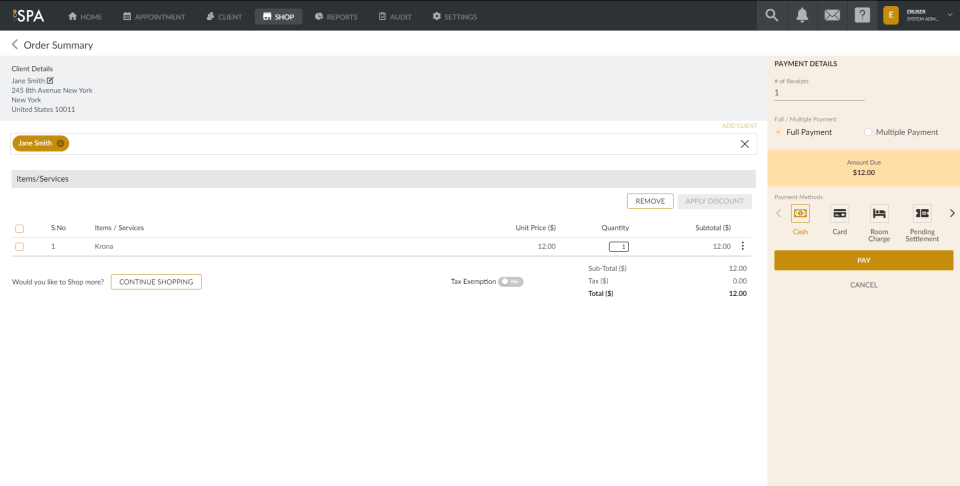Open the help question mark icon
The height and width of the screenshot is (486, 960).
[862, 15]
